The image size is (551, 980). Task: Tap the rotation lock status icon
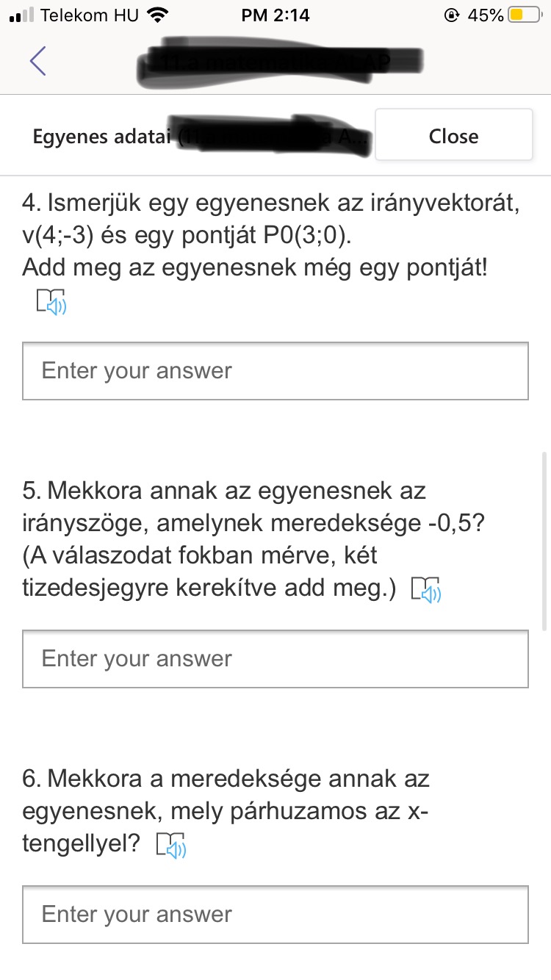coord(451,15)
